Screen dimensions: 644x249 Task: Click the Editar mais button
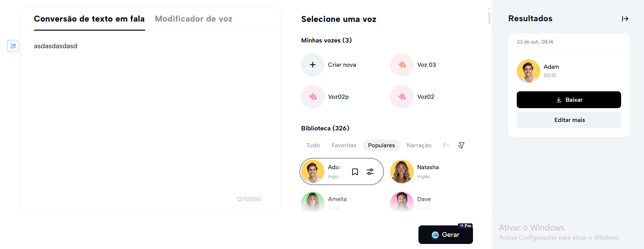pos(569,120)
